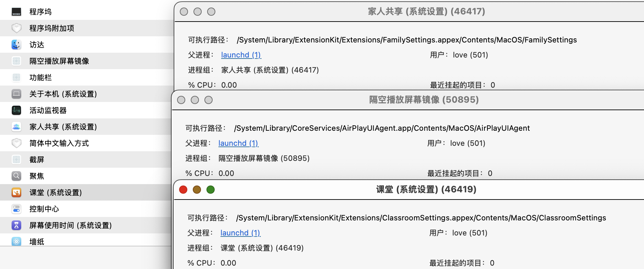Click the 墙纸 wallpaper icon
The width and height of the screenshot is (644, 269).
[16, 241]
